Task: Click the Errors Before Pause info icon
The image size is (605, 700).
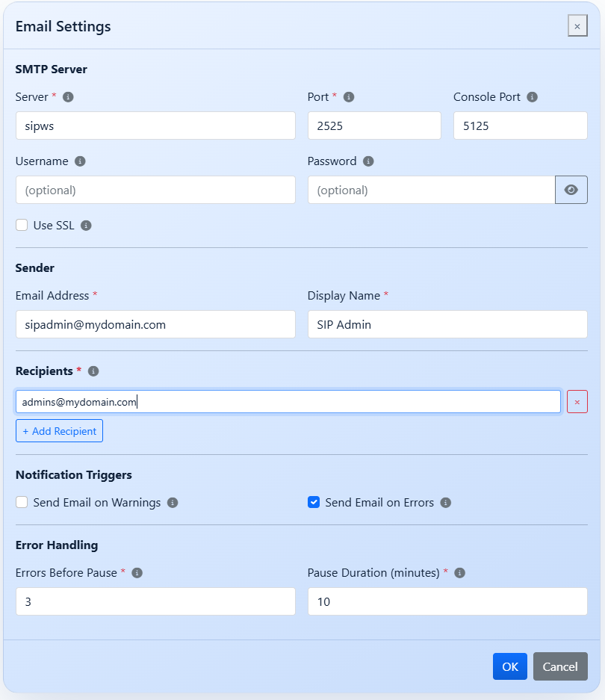Action: (x=137, y=573)
